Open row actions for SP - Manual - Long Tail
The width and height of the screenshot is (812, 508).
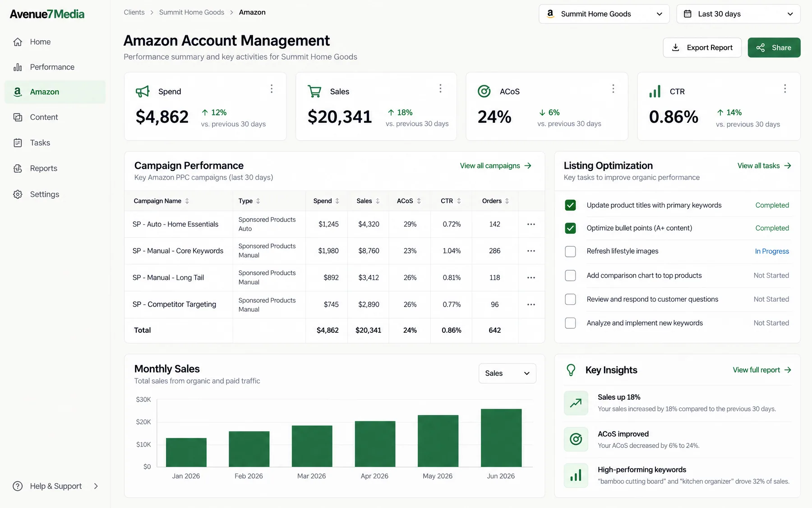pyautogui.click(x=531, y=277)
